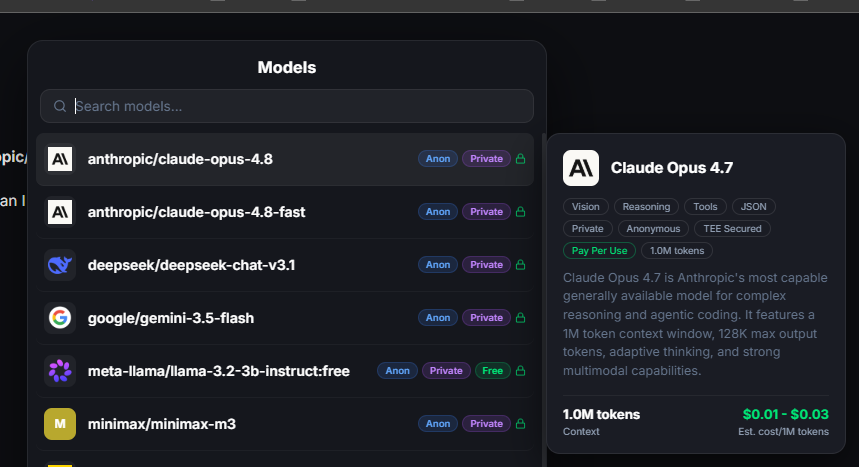859x467 pixels.
Task: Select anthropic/claude-opus-4.8-fast model
Action: click(285, 212)
